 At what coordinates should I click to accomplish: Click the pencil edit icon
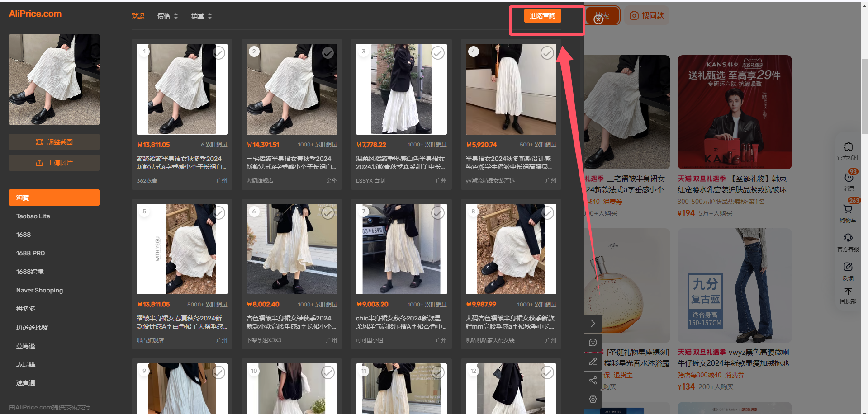pyautogui.click(x=593, y=362)
